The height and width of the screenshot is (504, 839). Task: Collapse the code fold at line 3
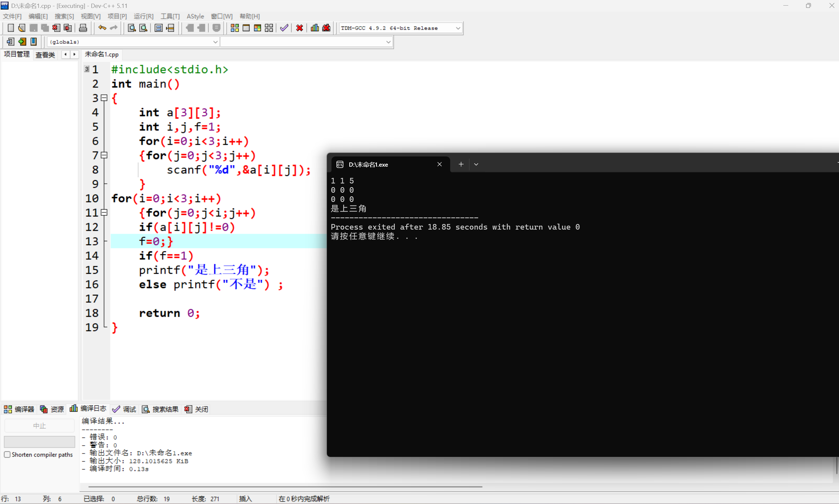pyautogui.click(x=104, y=98)
